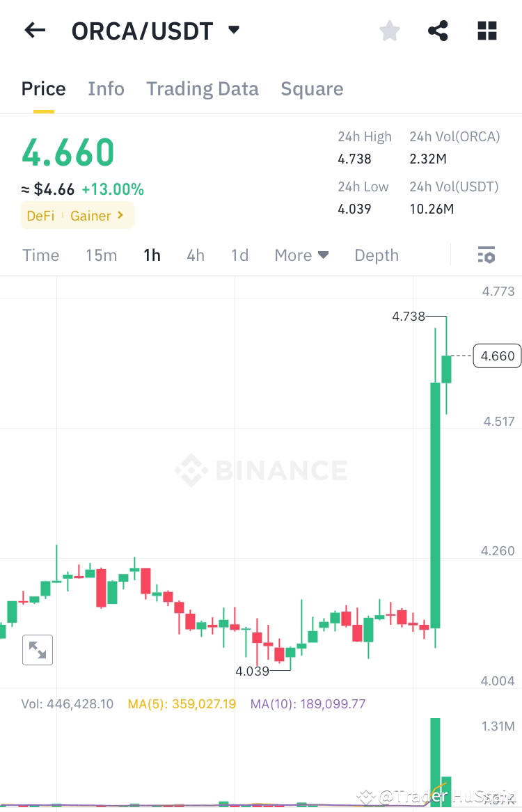The width and height of the screenshot is (522, 812).
Task: Open the grid layout icon top right
Action: click(487, 30)
